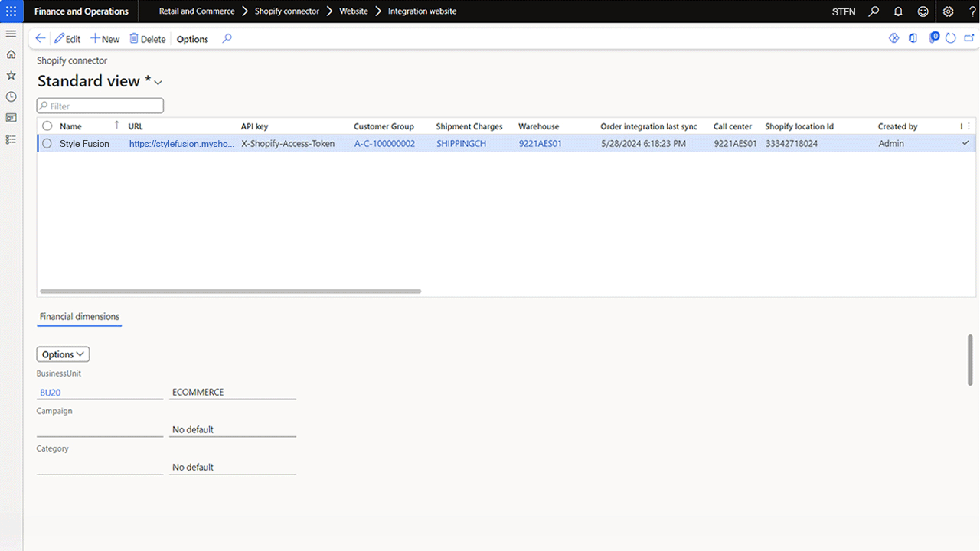Screen dimensions: 980x551
Task: Open the global search in top bar
Action: [x=874, y=11]
